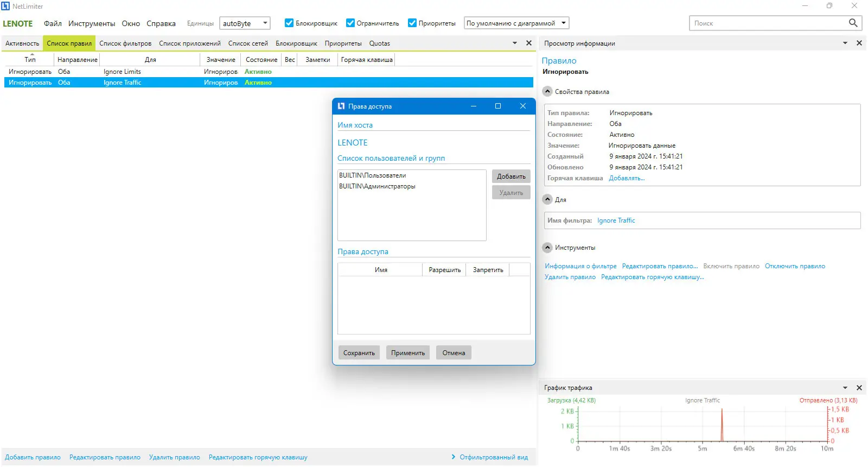The width and height of the screenshot is (868, 467).
Task: Click Удалить правило link in Инструменты
Action: point(570,277)
